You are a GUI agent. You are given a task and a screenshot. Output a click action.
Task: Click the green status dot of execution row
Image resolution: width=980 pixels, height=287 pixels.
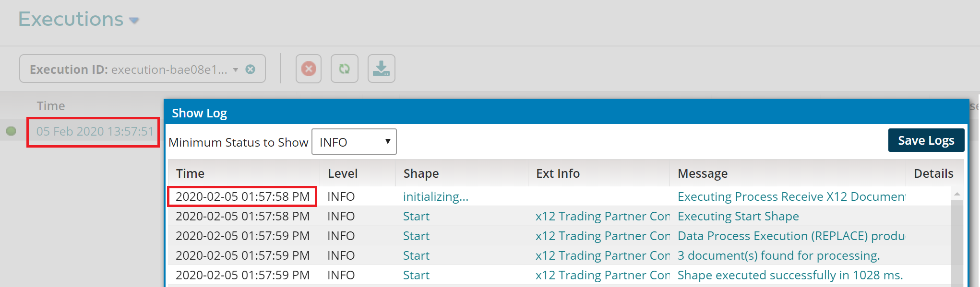click(11, 131)
